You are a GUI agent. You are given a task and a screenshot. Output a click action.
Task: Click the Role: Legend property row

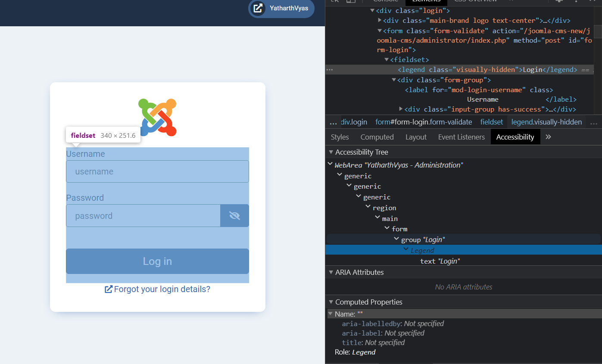click(x=355, y=352)
